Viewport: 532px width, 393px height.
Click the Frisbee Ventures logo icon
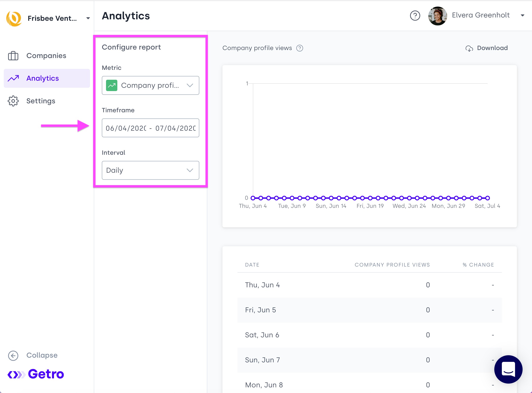point(14,18)
